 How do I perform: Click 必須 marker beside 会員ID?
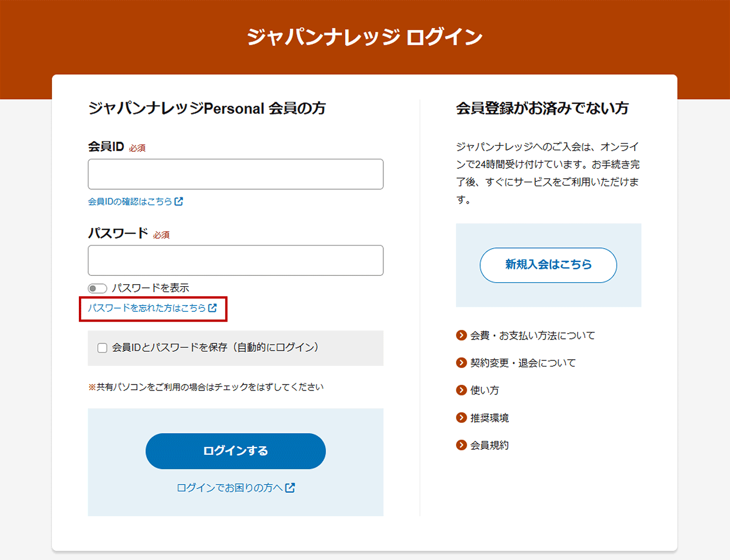click(137, 148)
